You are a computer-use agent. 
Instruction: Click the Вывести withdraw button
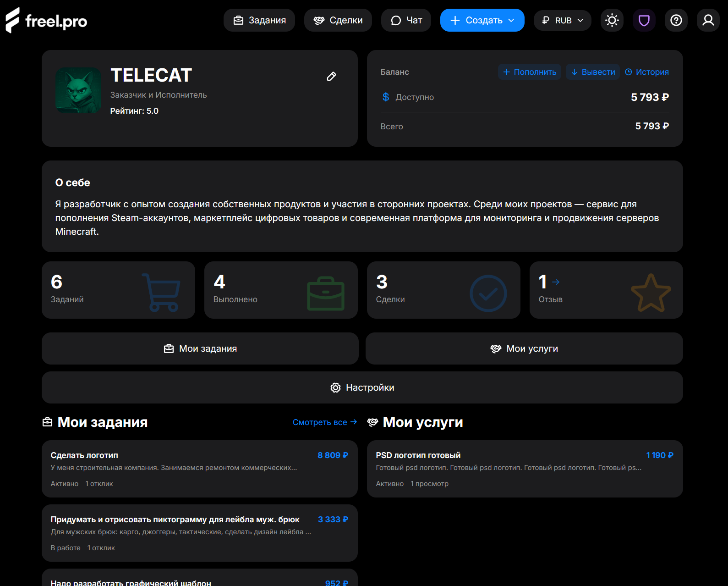(x=592, y=72)
